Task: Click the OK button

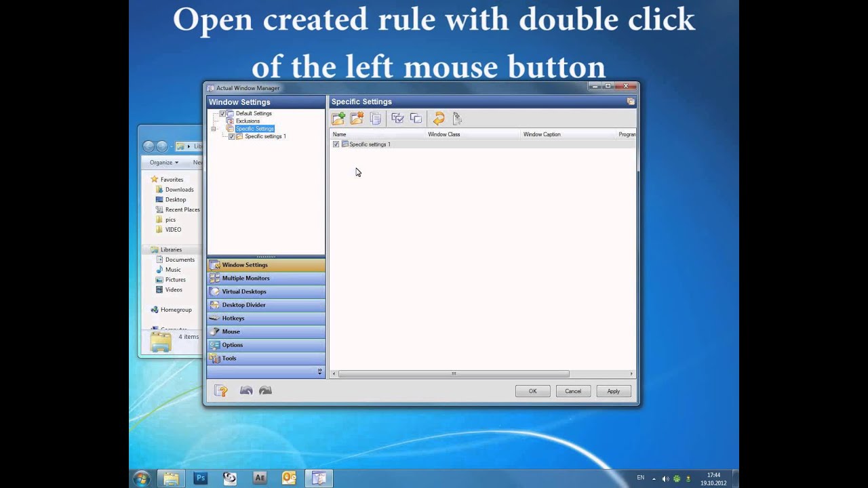Action: (x=533, y=391)
